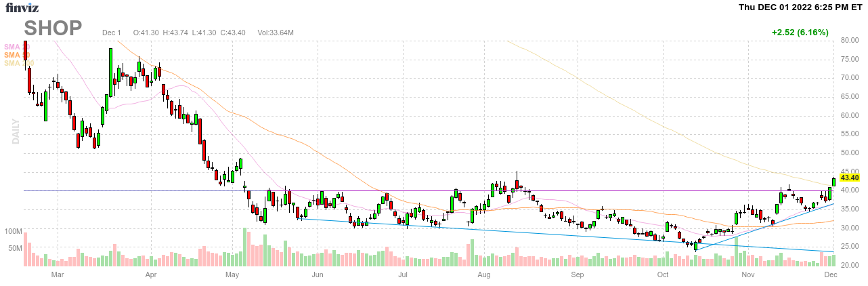Click the 'Jul' month axis label
Screen dimensions: 868x286
click(x=402, y=274)
